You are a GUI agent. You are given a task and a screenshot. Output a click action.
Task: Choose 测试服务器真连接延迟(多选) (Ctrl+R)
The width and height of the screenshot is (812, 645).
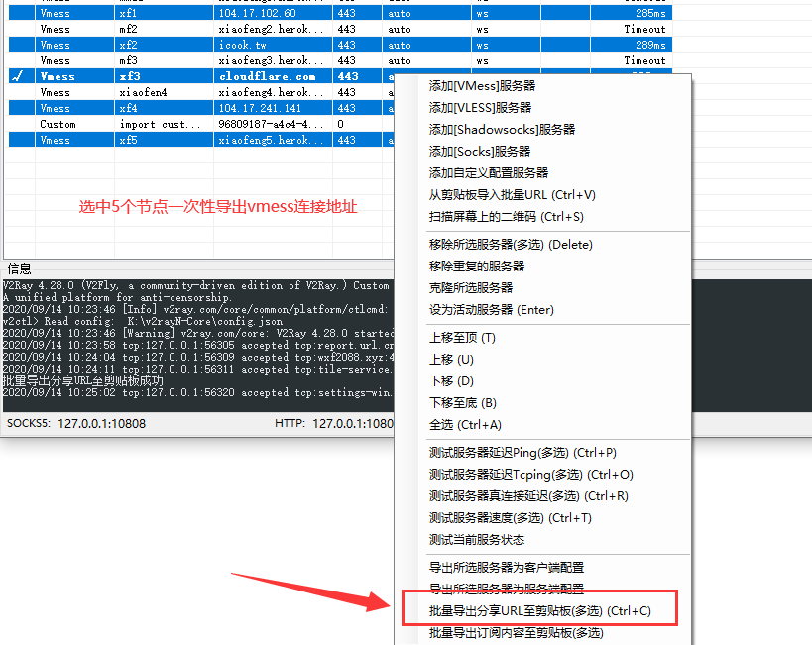(x=528, y=496)
